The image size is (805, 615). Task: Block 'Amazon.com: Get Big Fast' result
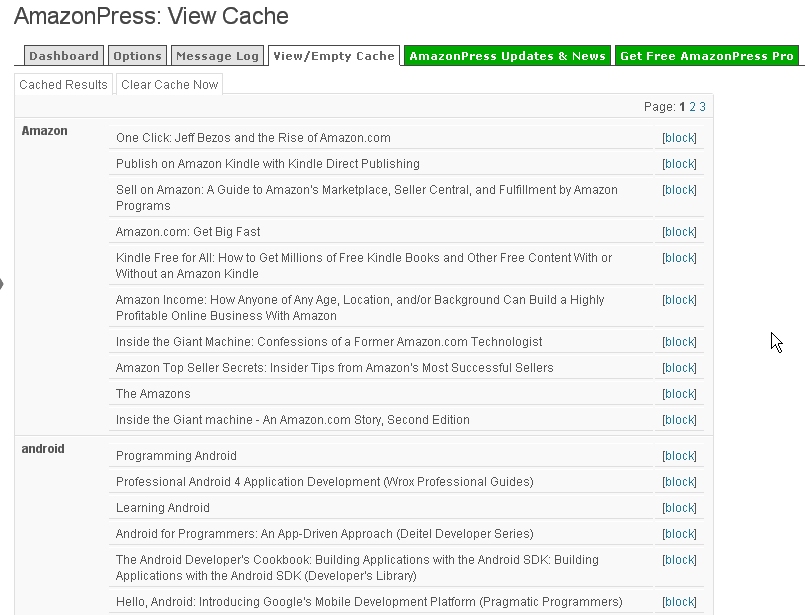(679, 232)
